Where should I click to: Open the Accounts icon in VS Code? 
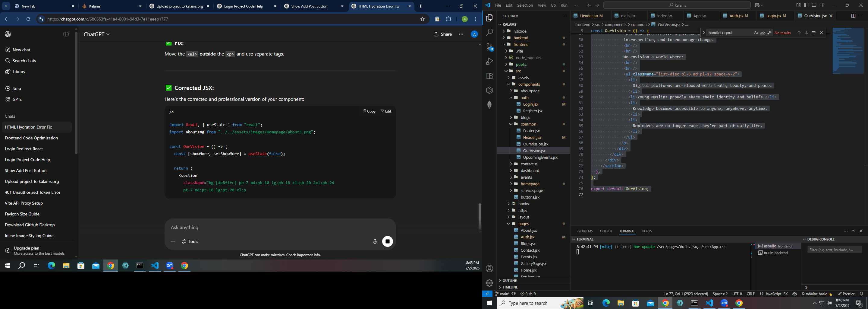[489, 269]
